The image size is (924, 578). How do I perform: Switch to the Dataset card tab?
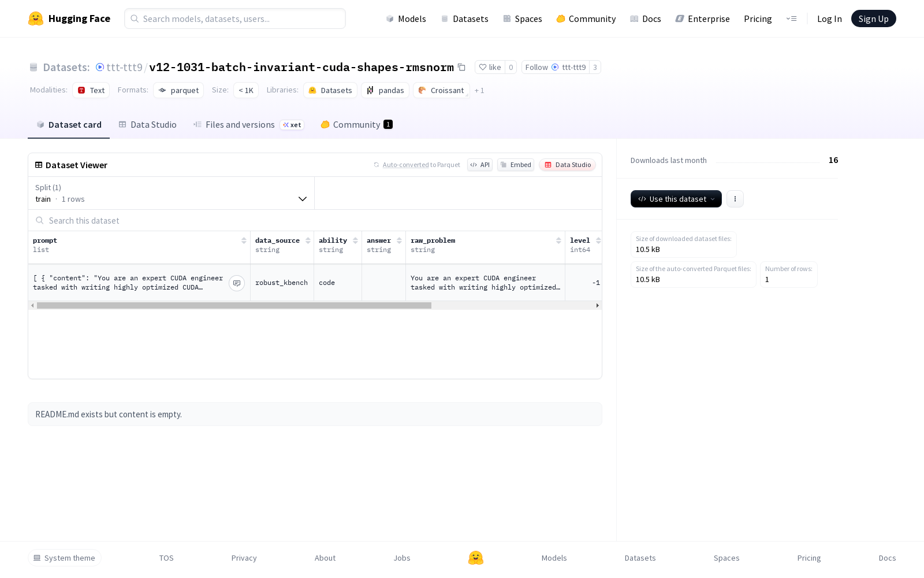(69, 125)
